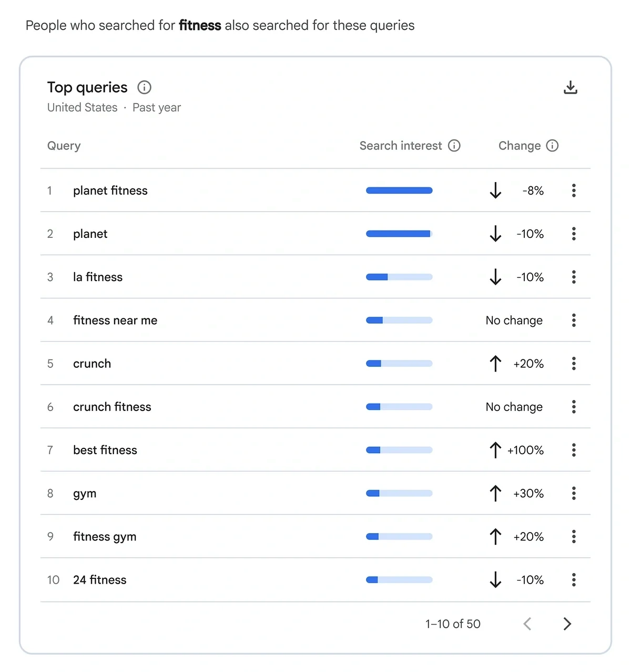Click the 1–10 of 50 pagination text
The height and width of the screenshot is (672, 631).
pyautogui.click(x=453, y=624)
